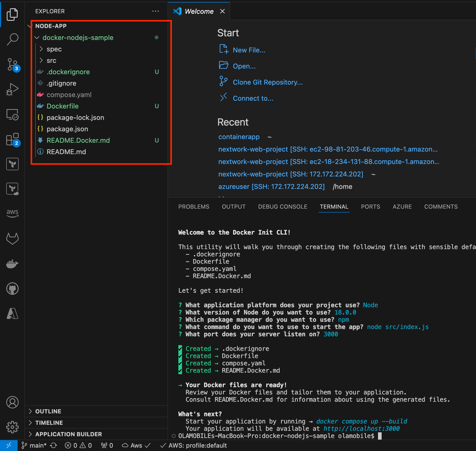This screenshot has width=476, height=451.
Task: Click the ports forwarded indicator showing 0
Action: [107, 445]
